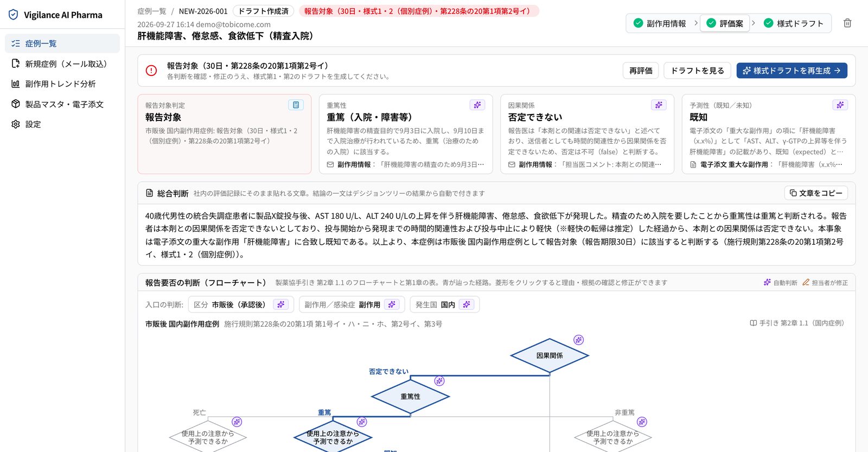
Task: Click the 因果関係 flowchart diamond
Action: pos(550,355)
